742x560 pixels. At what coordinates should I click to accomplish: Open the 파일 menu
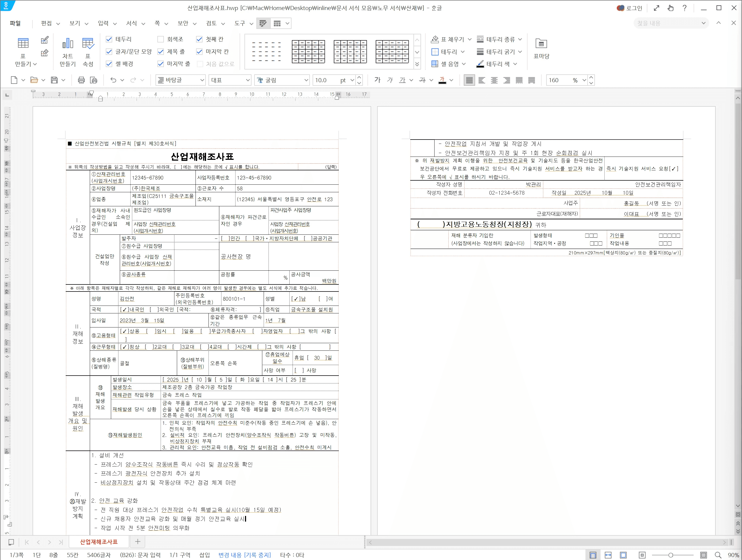pyautogui.click(x=15, y=23)
